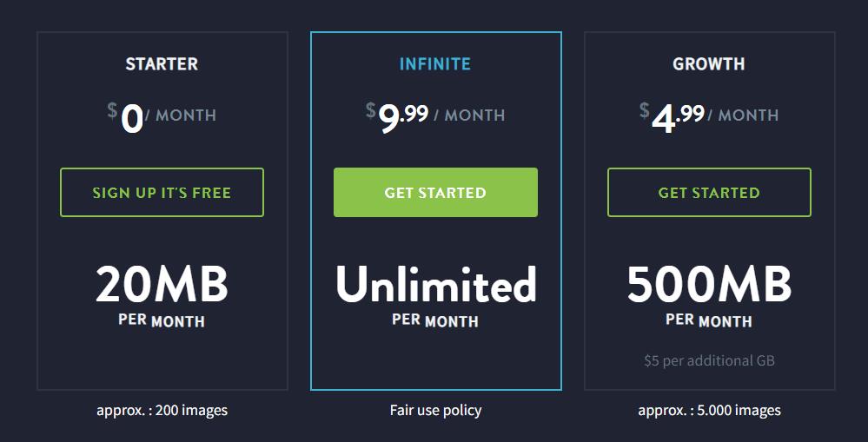Image resolution: width=868 pixels, height=442 pixels.
Task: Click PER MONTH under 20MB
Action: click(x=162, y=320)
